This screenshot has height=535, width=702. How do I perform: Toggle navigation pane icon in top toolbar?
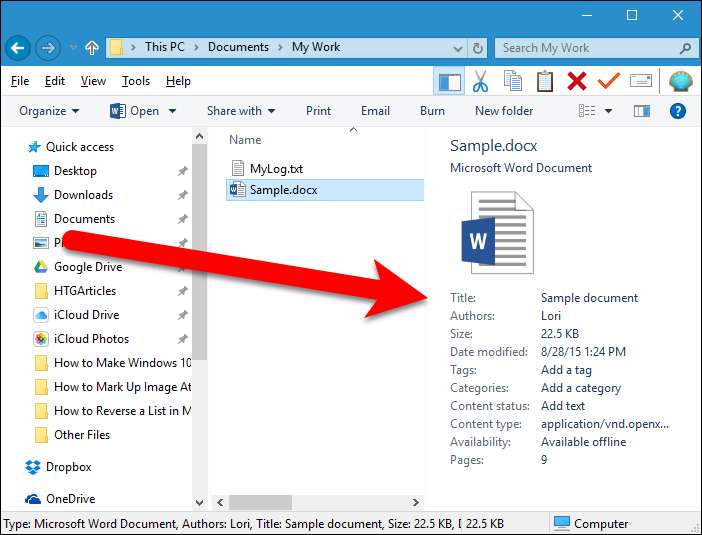tap(449, 81)
